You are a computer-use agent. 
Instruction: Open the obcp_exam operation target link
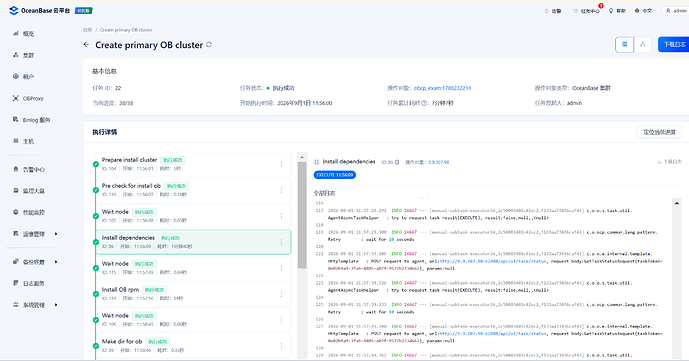pyautogui.click(x=442, y=88)
